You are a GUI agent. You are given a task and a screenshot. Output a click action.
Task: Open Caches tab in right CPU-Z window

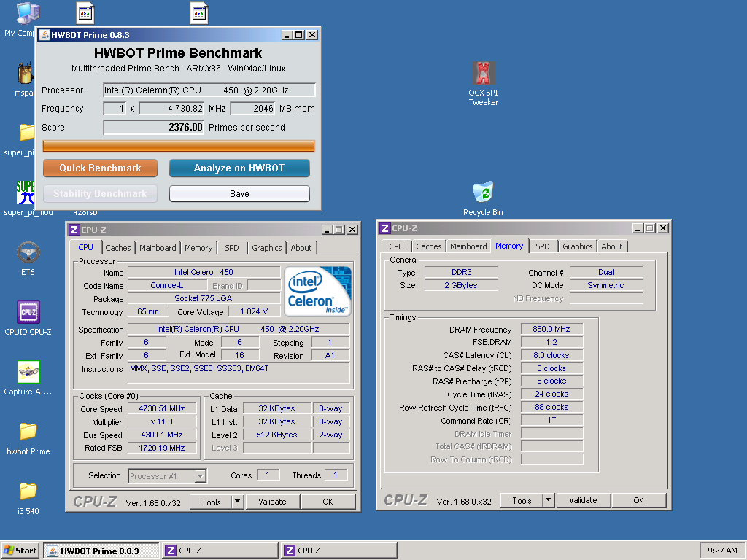(x=429, y=246)
